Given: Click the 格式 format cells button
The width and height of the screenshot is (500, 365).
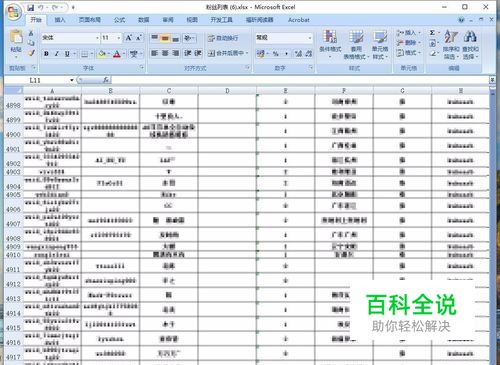Looking at the screenshot, I should (x=408, y=53).
